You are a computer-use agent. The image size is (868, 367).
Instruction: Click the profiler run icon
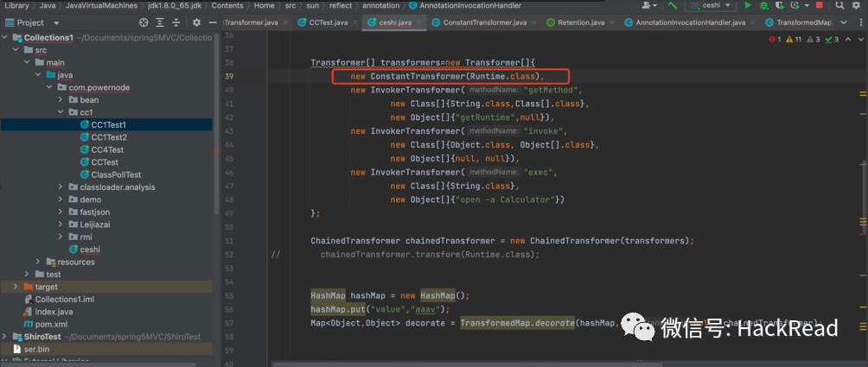pyautogui.click(x=794, y=5)
